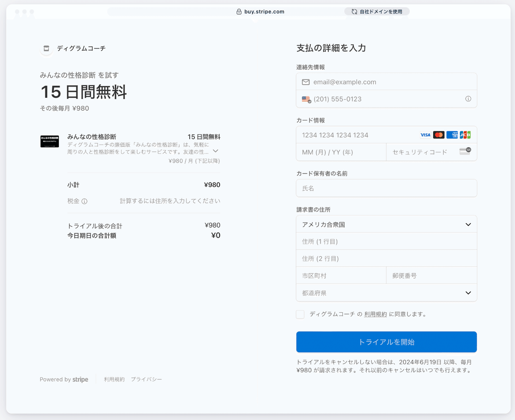Open the アメリカ合衆国 country dropdown
Image resolution: width=515 pixels, height=420 pixels.
coord(386,224)
